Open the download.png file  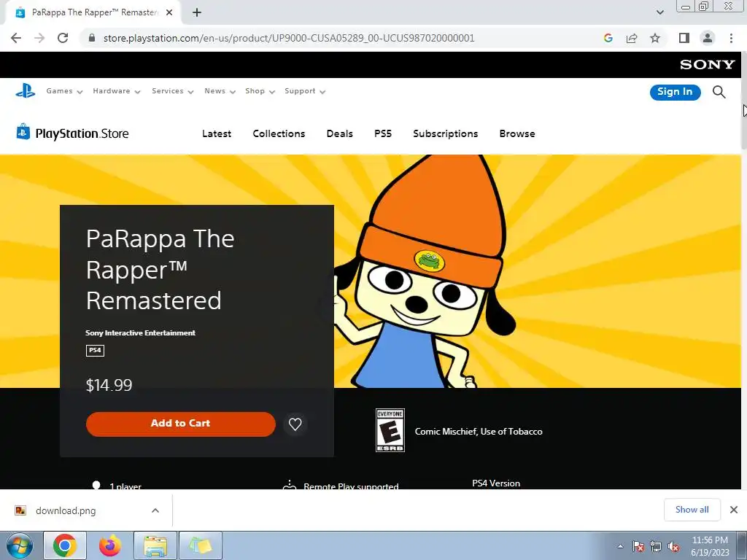(x=65, y=510)
